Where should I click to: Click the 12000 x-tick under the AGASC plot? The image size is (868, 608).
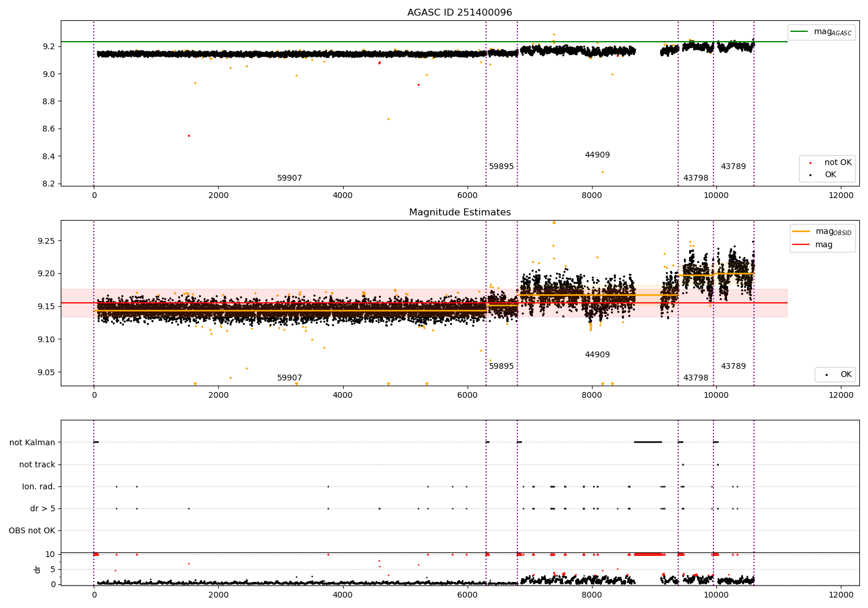[x=841, y=195]
